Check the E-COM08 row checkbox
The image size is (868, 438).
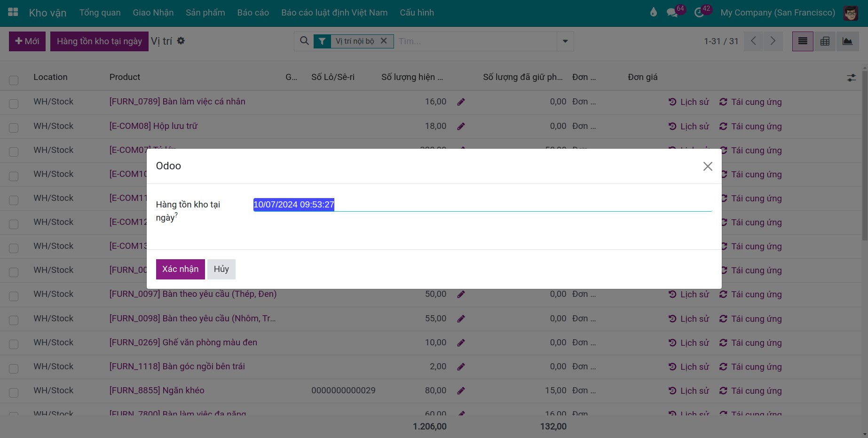14,127
